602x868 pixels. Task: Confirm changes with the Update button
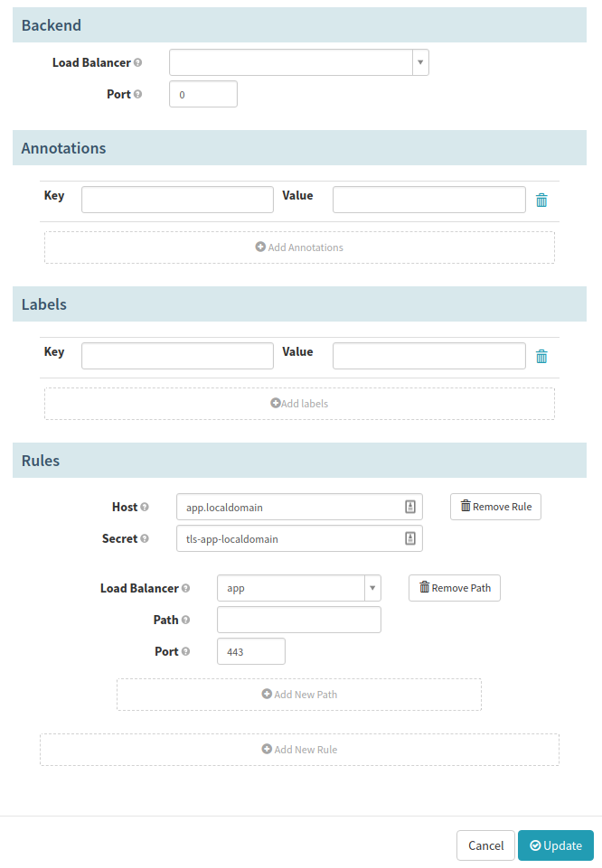click(556, 845)
